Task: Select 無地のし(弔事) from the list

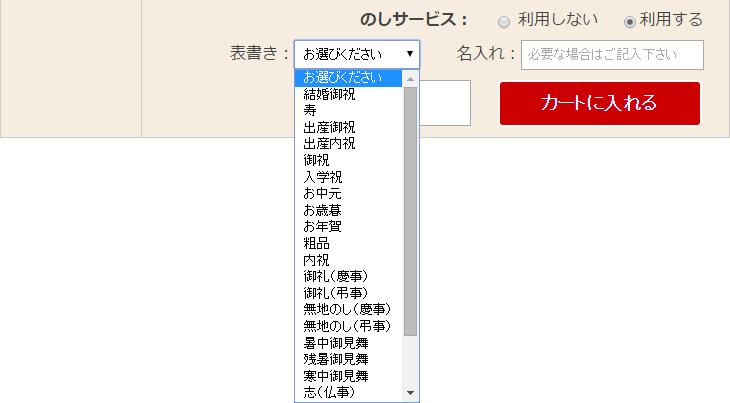Action: pyautogui.click(x=348, y=326)
